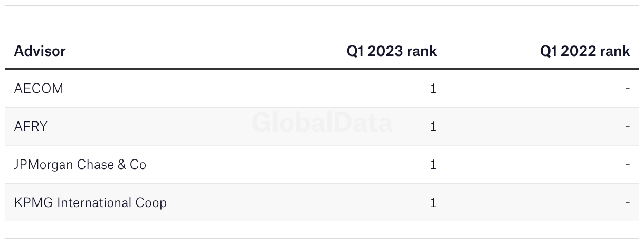Click the Q1 2023 rank column header
Viewport: 644px width, 244px height.
[392, 51]
